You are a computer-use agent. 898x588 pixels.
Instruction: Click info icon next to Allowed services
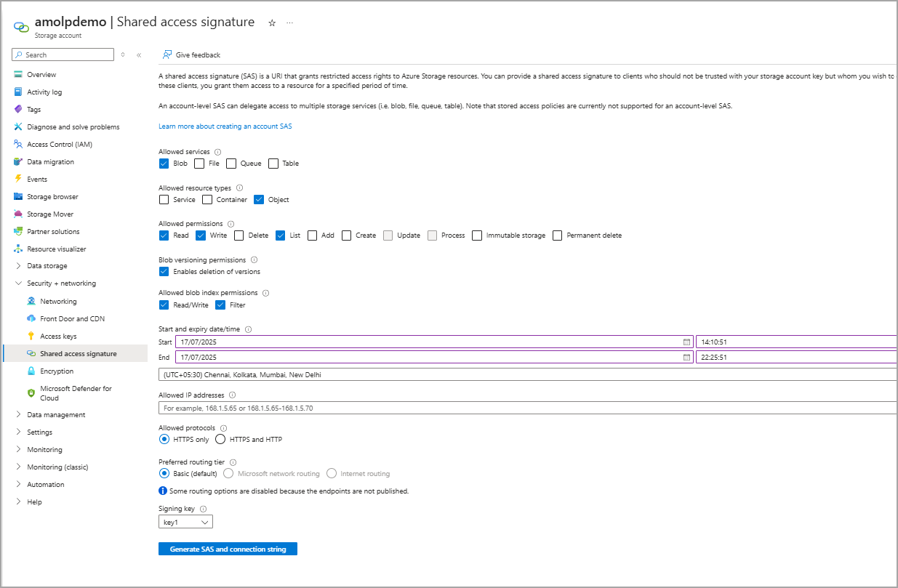[x=218, y=152]
